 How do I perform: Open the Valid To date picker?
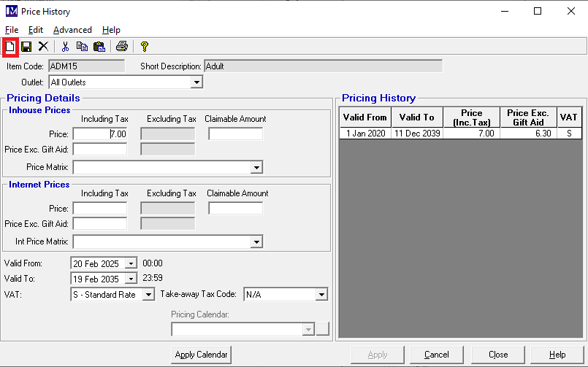tap(131, 279)
